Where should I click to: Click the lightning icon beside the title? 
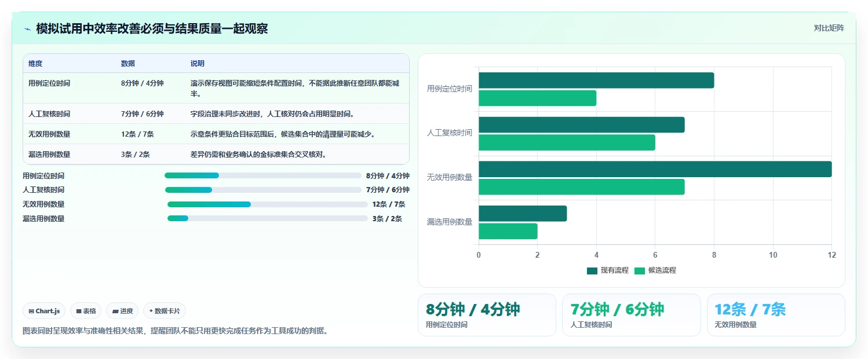tap(27, 29)
